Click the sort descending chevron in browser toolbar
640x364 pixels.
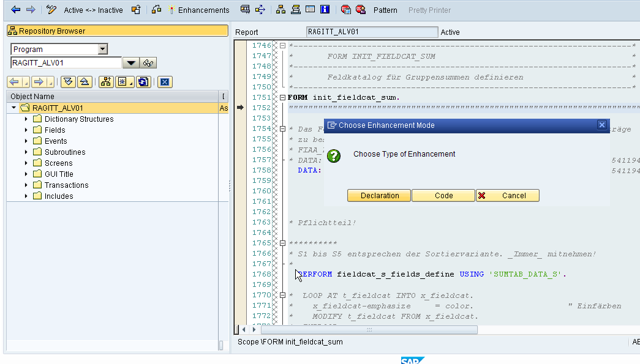[x=68, y=81]
